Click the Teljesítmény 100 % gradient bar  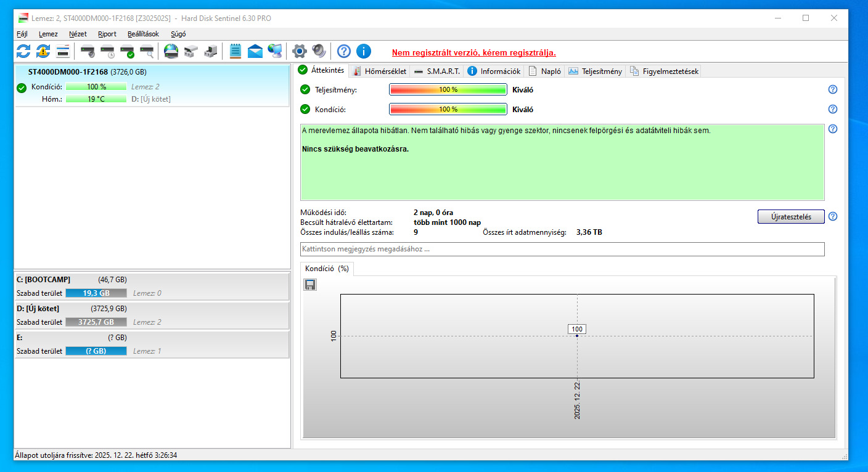tap(448, 89)
